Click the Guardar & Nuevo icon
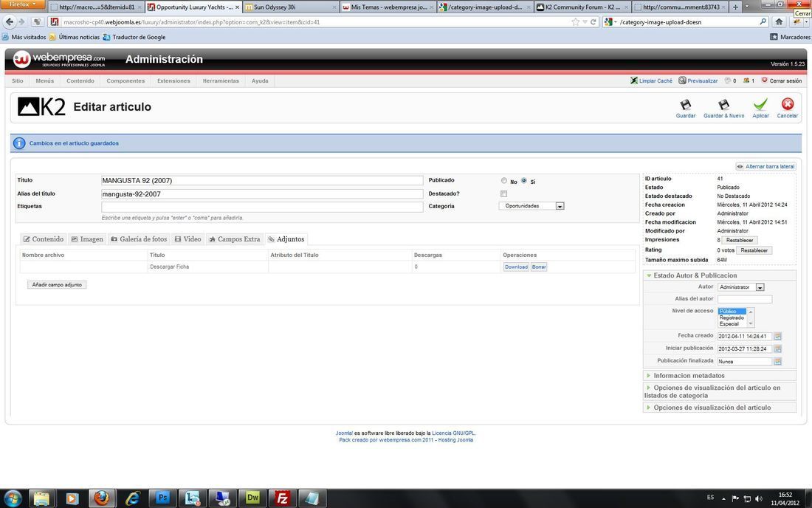The width and height of the screenshot is (812, 508). coord(723,105)
